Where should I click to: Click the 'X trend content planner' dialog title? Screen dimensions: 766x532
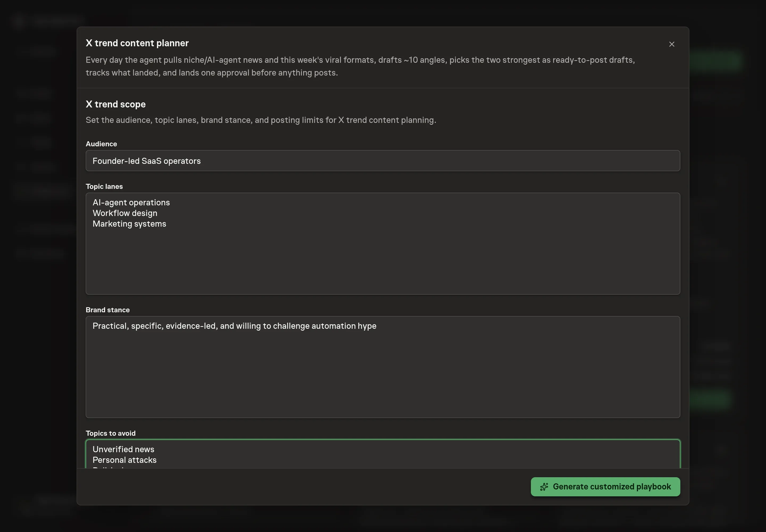[x=137, y=43]
